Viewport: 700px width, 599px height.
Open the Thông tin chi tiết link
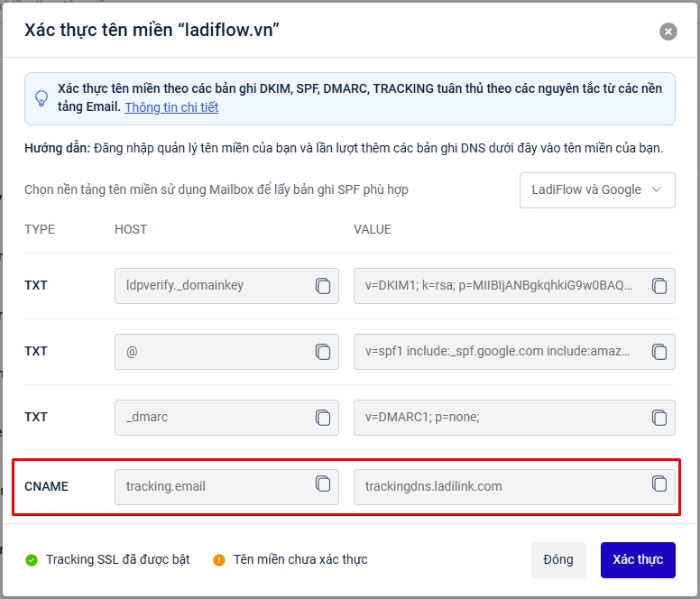(171, 107)
